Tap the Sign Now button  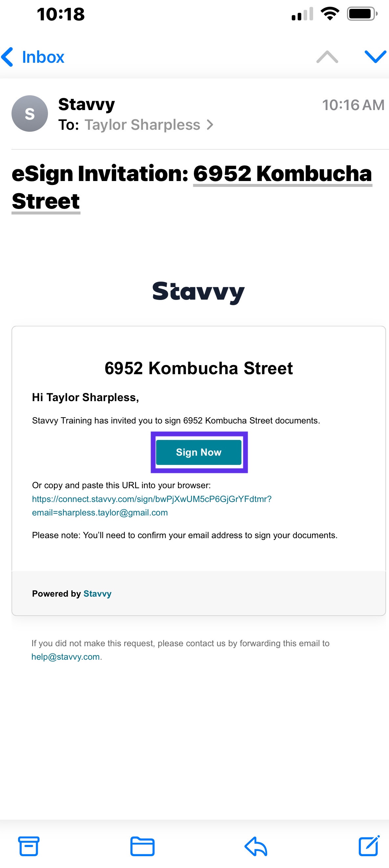point(199,452)
